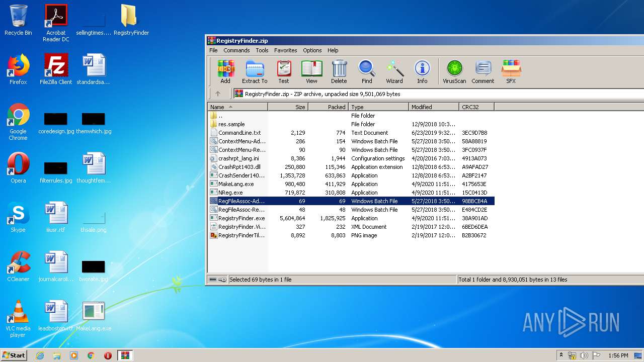This screenshot has width=644, height=362.
Task: Select the res.sample folder row
Action: (x=351, y=124)
